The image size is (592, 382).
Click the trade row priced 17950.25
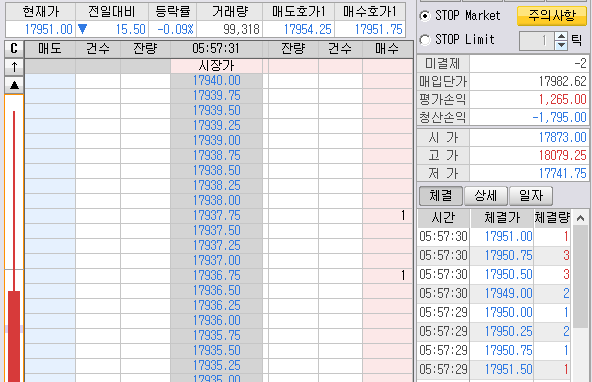click(494, 331)
